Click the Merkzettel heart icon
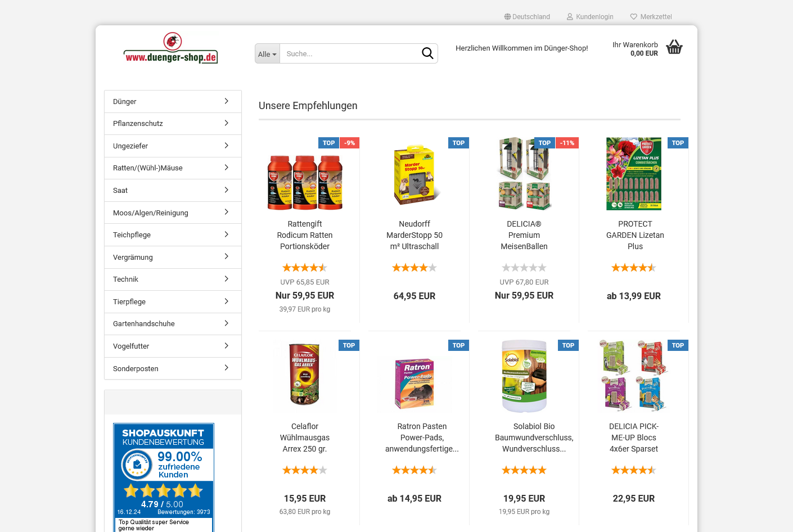 click(x=634, y=17)
